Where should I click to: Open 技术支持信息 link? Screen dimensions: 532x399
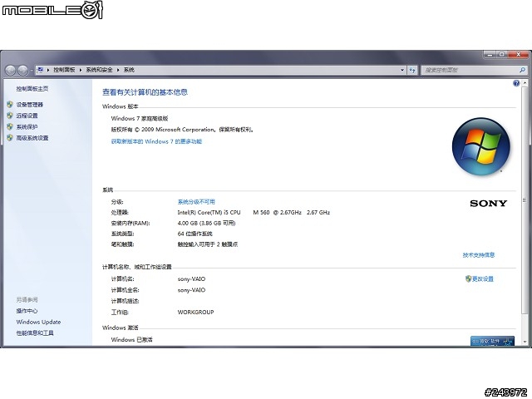(479, 255)
